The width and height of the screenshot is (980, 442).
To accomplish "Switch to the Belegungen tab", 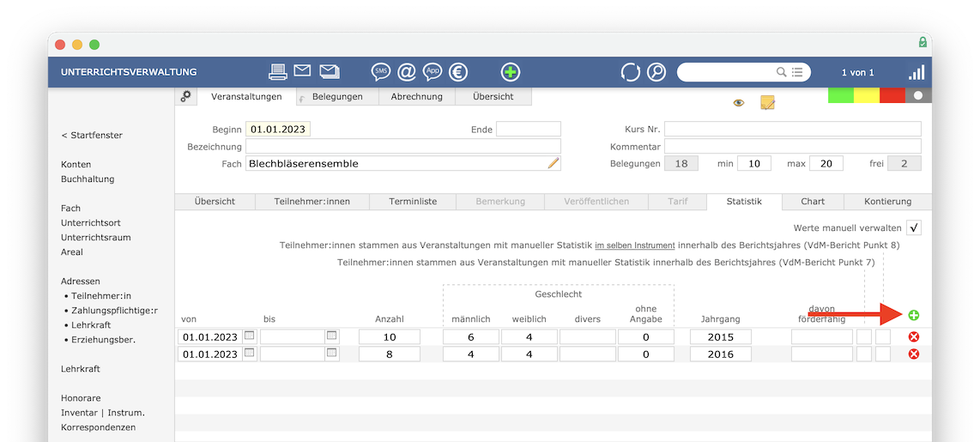I will point(337,96).
